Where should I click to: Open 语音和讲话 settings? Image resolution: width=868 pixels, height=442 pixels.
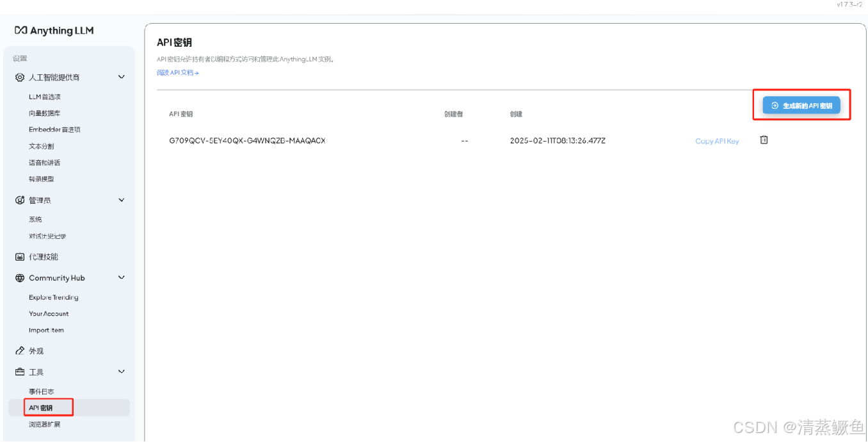[x=45, y=163]
